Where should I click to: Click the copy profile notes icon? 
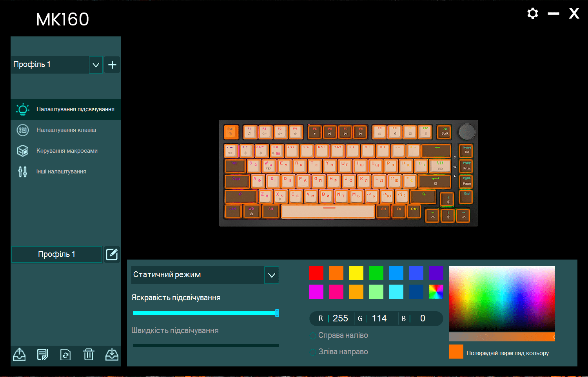(x=42, y=354)
